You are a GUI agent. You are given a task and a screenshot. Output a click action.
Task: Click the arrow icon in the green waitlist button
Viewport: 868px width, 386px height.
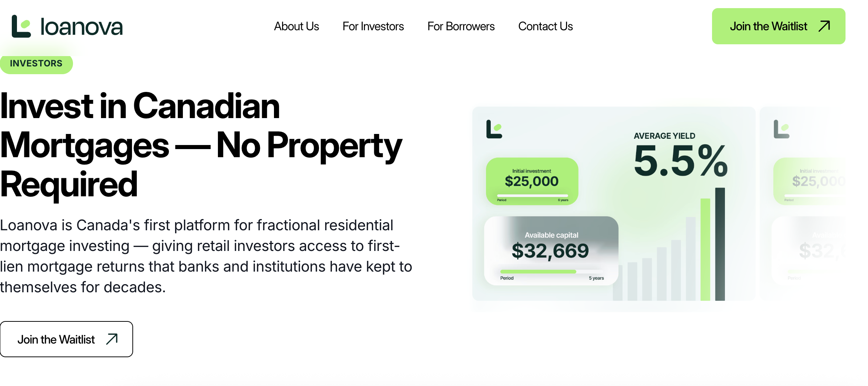(824, 26)
